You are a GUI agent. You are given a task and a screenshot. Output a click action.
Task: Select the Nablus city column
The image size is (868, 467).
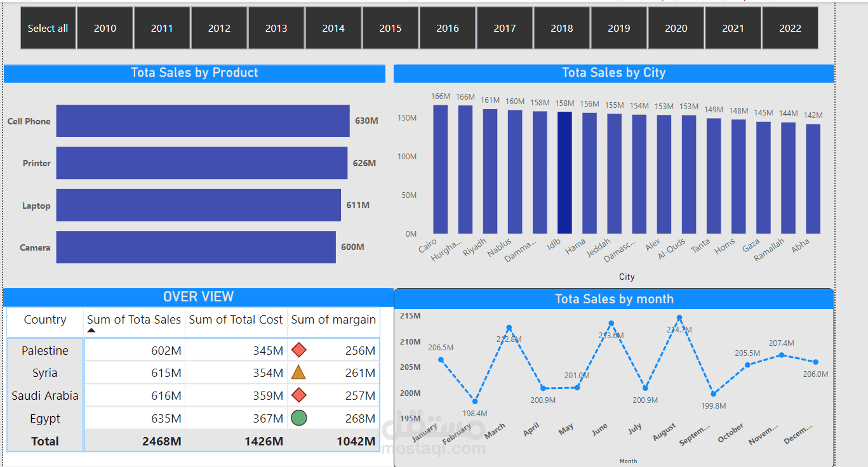pyautogui.click(x=515, y=172)
